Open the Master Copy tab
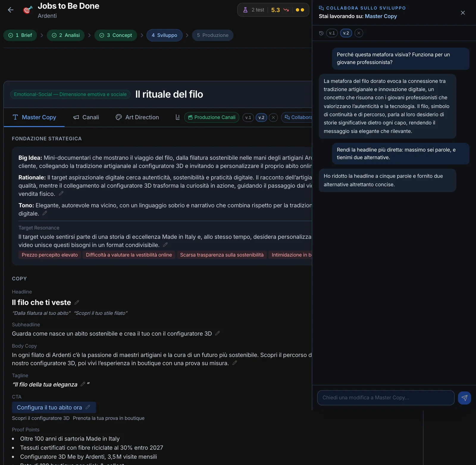Screen dimensions: 476x465 tap(34, 117)
